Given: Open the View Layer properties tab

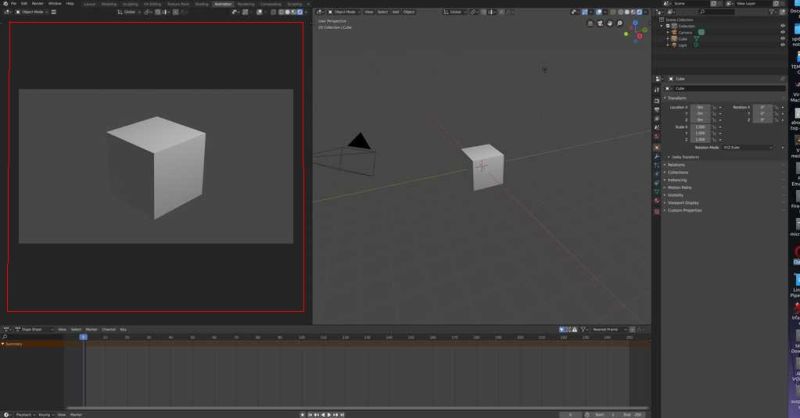Looking at the screenshot, I should pyautogui.click(x=657, y=118).
